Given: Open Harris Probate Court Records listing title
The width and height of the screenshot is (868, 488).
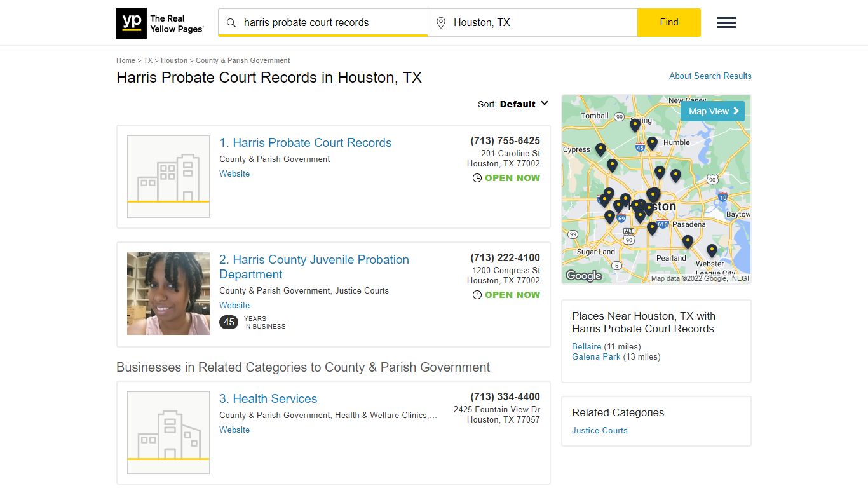Looking at the screenshot, I should pyautogui.click(x=306, y=143).
